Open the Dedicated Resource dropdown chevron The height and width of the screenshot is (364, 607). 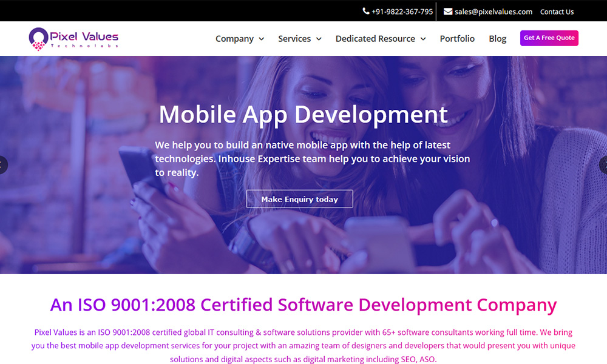423,39
